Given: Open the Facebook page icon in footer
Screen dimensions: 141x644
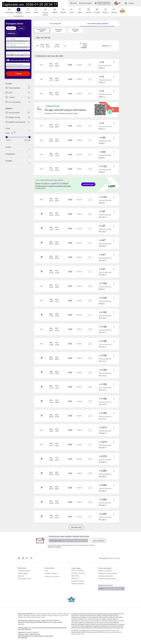Looking at the screenshot, I should pyautogui.click(x=19, y=558).
